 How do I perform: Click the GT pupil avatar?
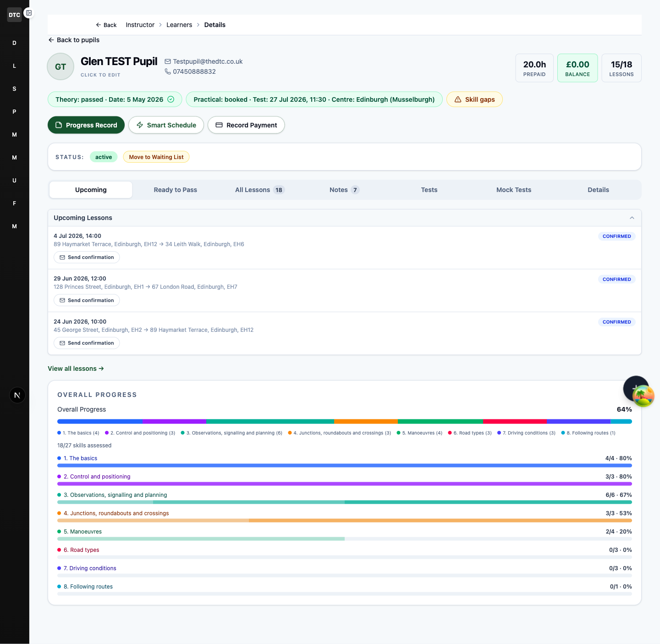click(60, 67)
